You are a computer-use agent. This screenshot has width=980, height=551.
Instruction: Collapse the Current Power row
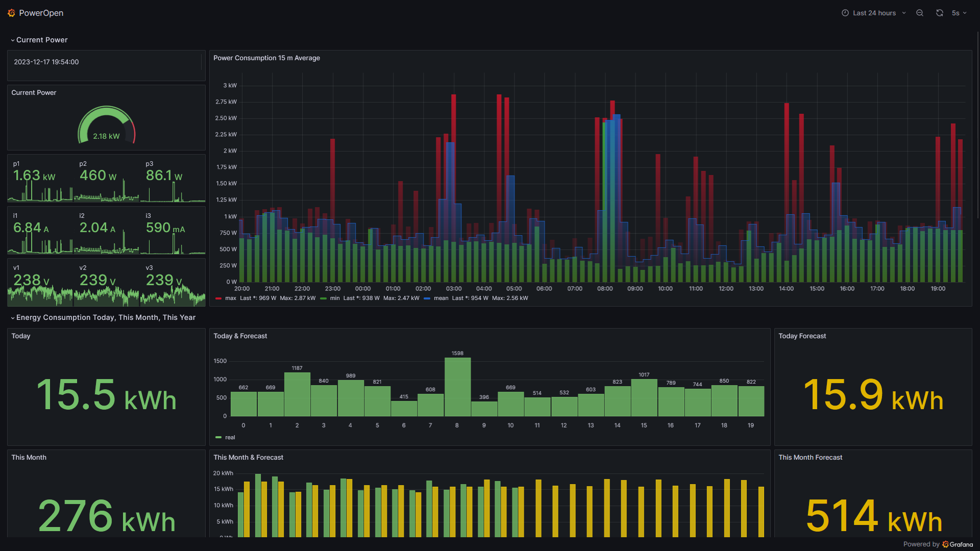[x=42, y=40]
